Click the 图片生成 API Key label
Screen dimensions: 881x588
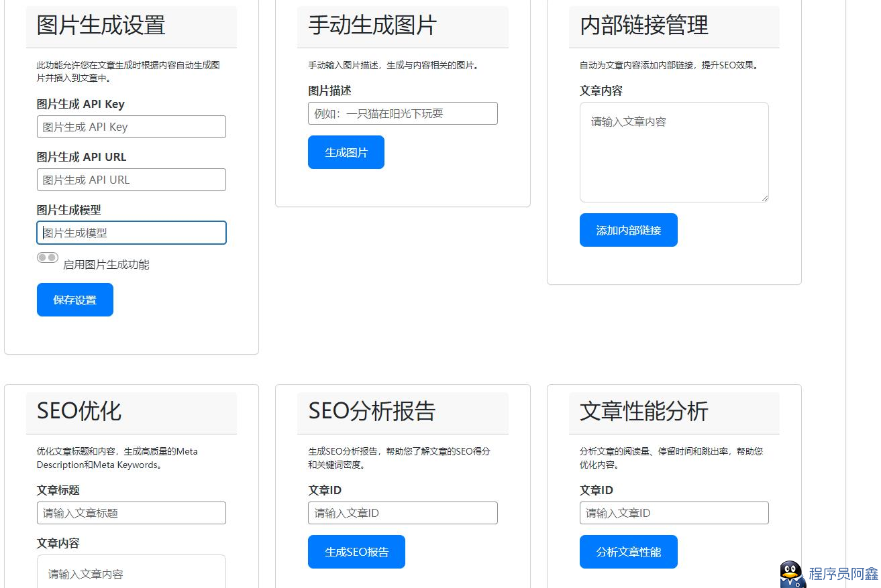81,104
